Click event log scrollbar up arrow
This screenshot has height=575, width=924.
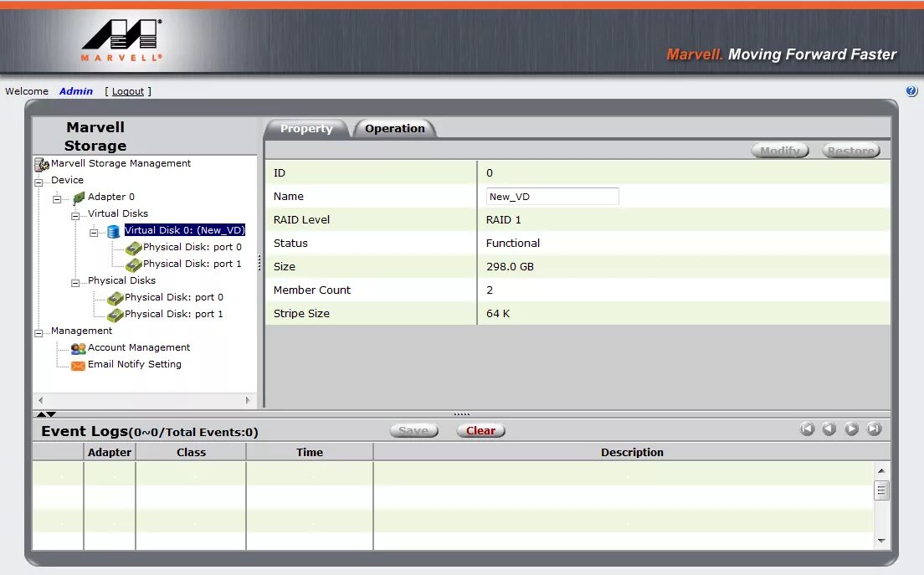[881, 470]
